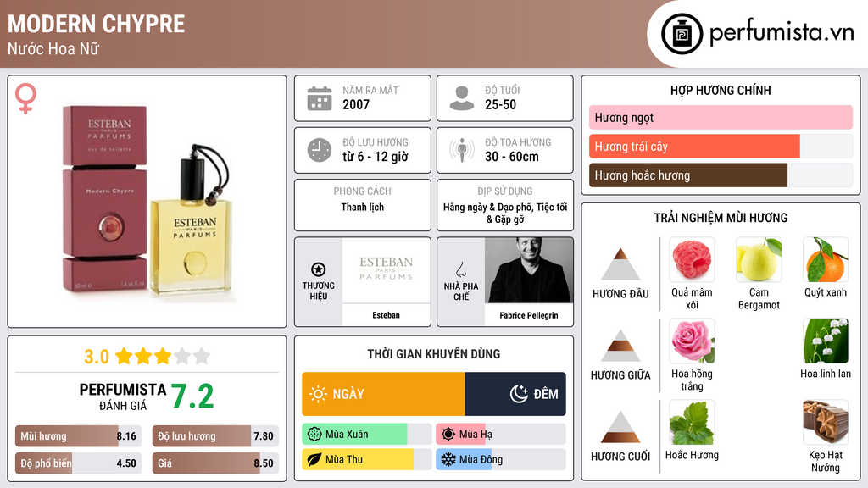Open the Modern Chypre bottle product image
868x488 pixels.
(147, 200)
